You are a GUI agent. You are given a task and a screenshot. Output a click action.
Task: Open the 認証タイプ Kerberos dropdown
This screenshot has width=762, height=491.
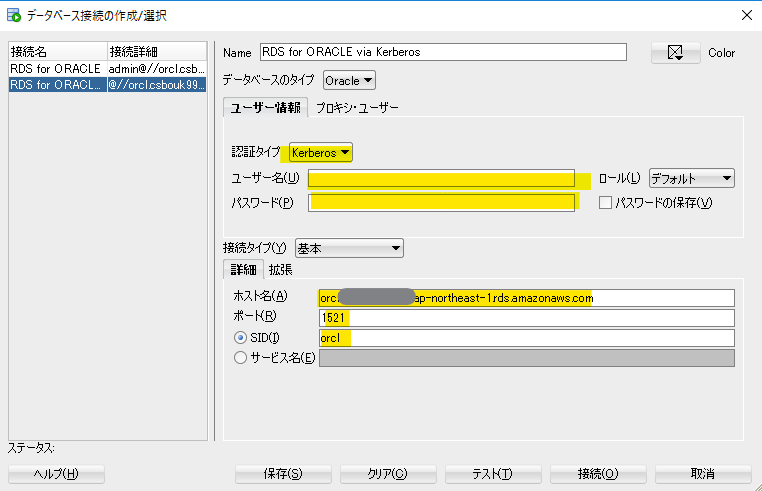(x=321, y=152)
